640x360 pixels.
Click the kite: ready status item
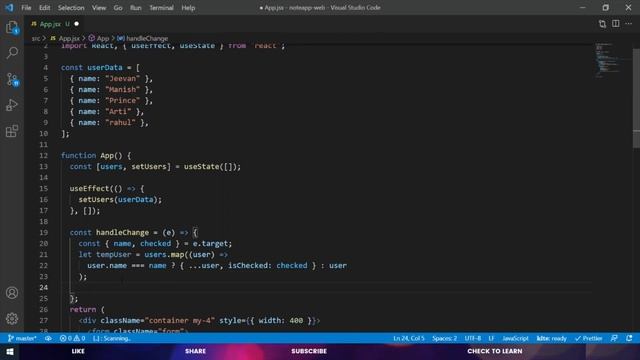coord(551,338)
